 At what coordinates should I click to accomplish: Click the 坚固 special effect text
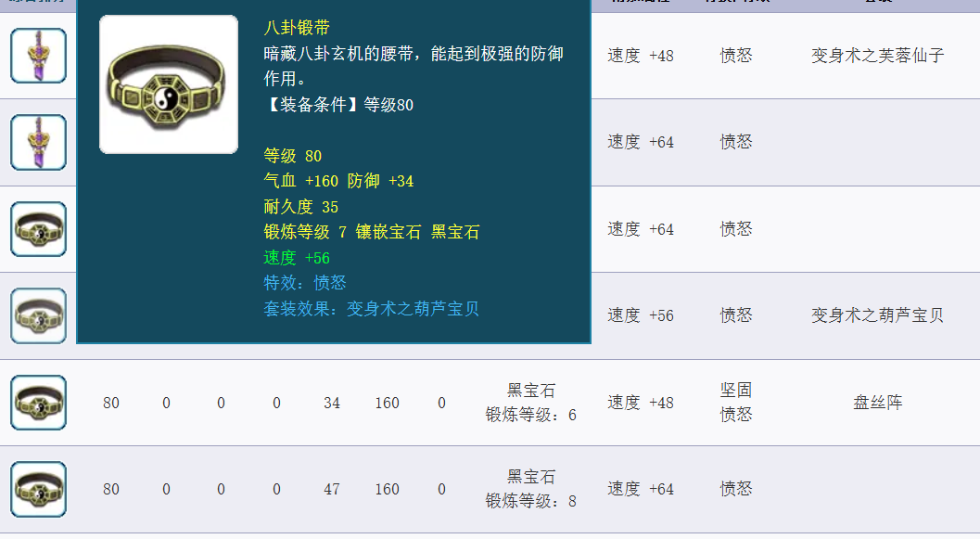[x=736, y=391]
